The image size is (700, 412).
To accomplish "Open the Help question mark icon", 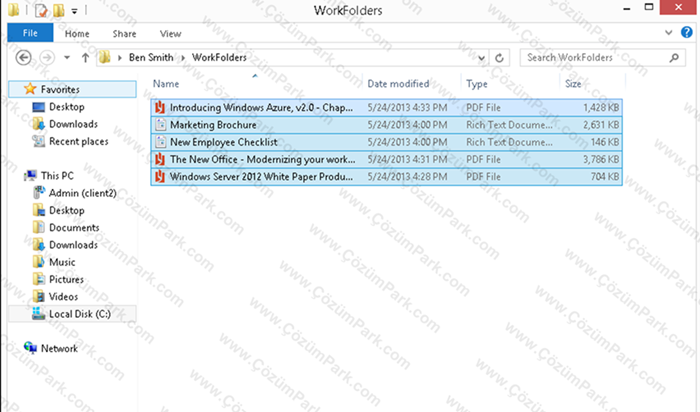I will click(x=687, y=33).
